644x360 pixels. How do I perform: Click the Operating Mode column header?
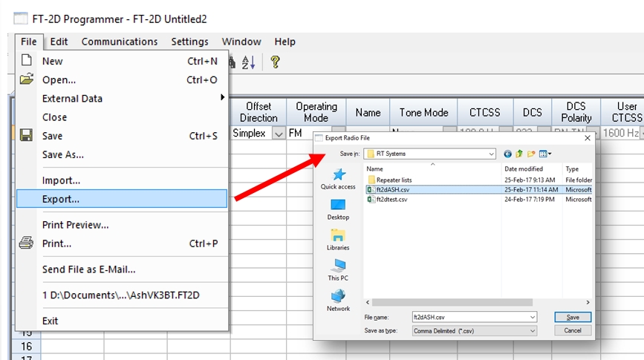point(316,113)
